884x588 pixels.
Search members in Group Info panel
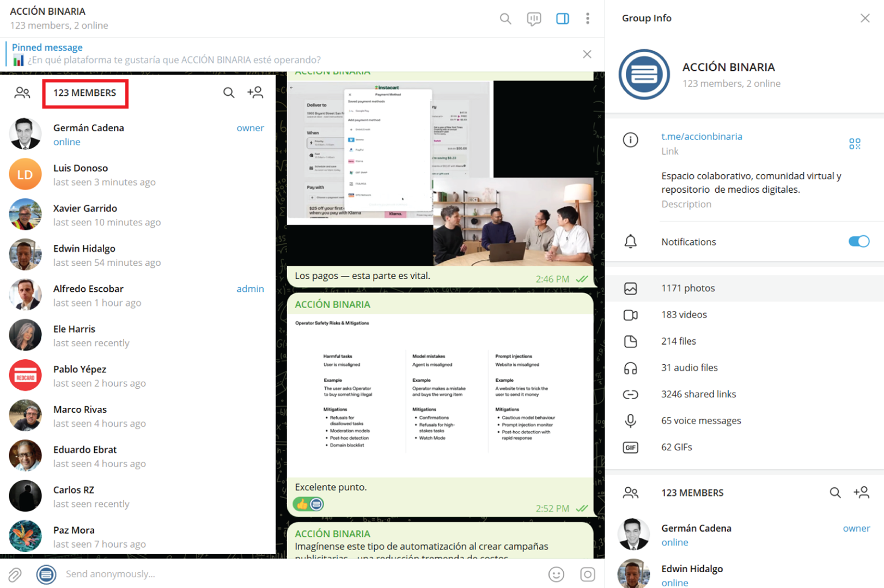point(835,493)
